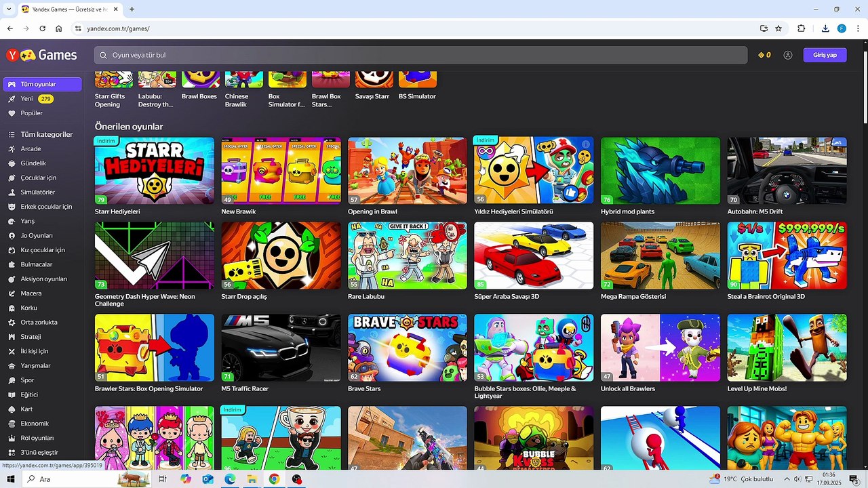This screenshot has width=868, height=488.
Task: Open the taskbar weather widget 19°C
Action: (x=741, y=479)
